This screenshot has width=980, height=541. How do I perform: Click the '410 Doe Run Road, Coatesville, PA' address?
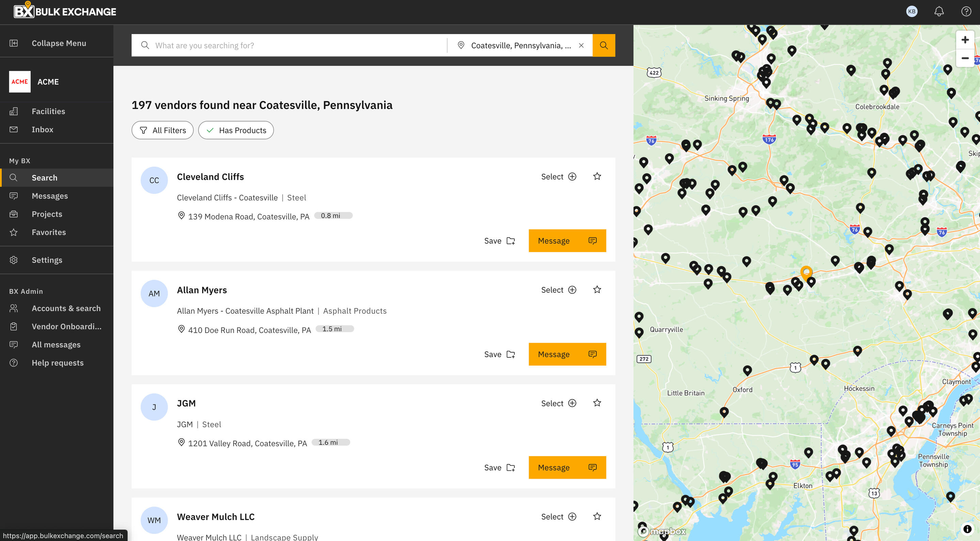click(x=250, y=330)
